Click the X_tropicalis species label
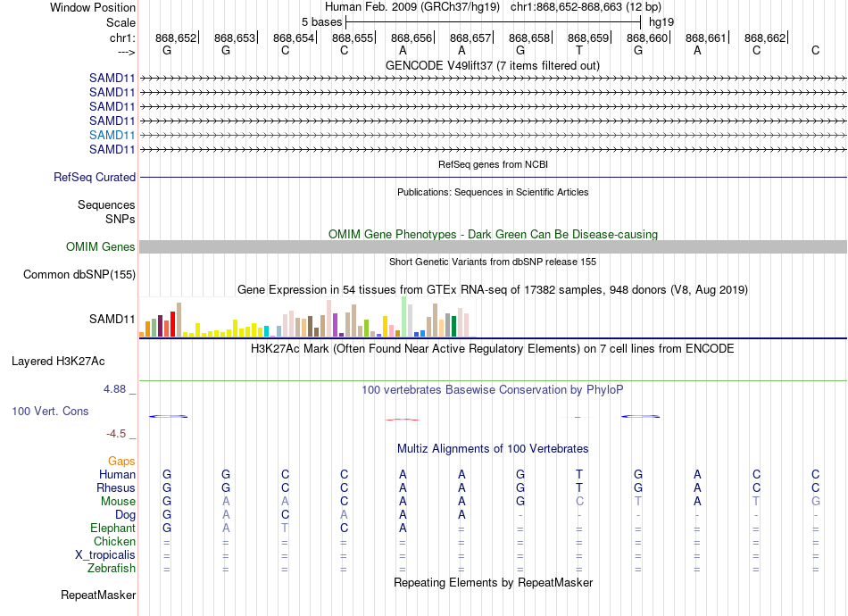 point(105,555)
